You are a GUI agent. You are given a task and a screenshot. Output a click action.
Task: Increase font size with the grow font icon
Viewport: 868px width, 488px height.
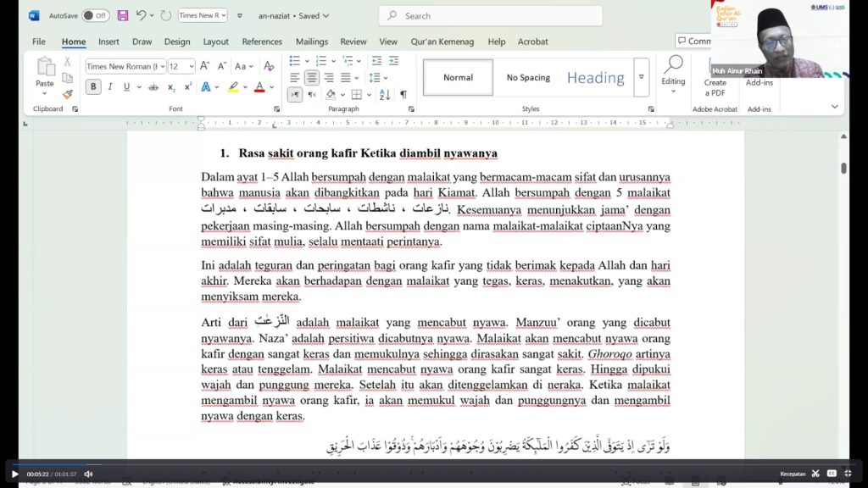coord(204,66)
